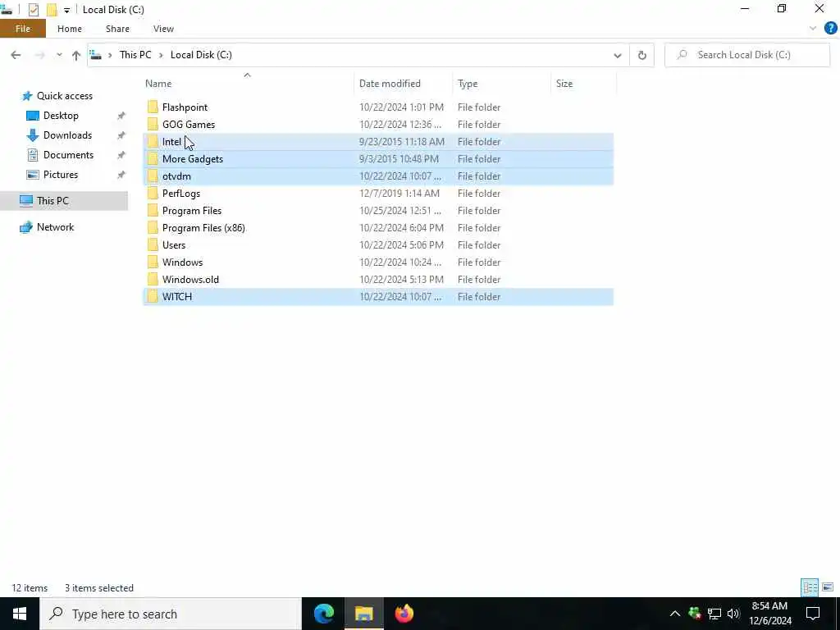Open Desktop in the navigation pane
This screenshot has height=630, width=840.
pos(61,116)
